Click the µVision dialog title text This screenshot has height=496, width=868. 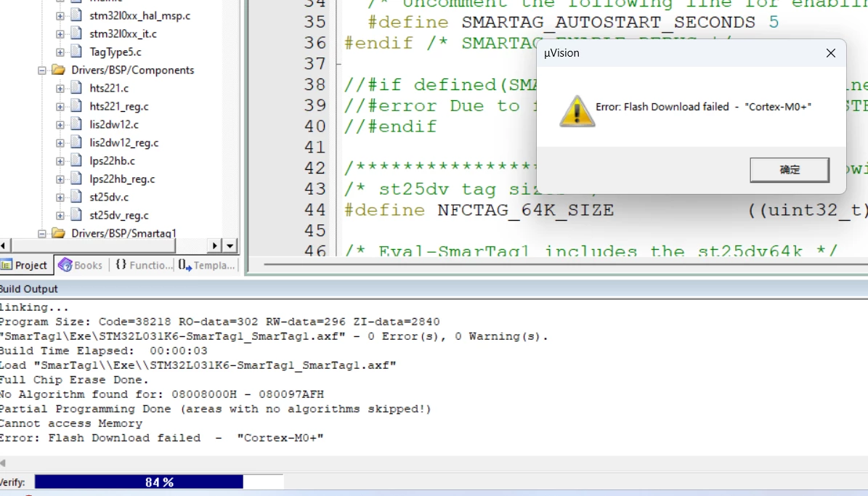561,53
